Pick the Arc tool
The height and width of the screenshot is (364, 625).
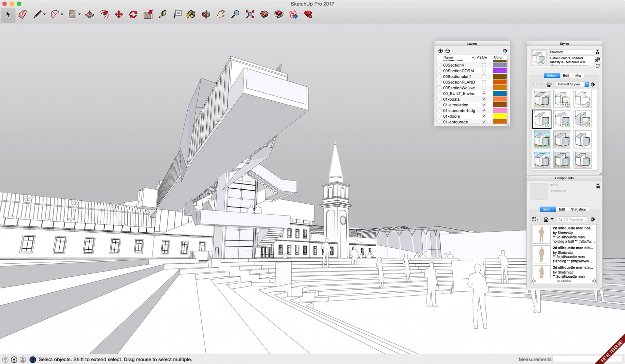pyautogui.click(x=55, y=14)
